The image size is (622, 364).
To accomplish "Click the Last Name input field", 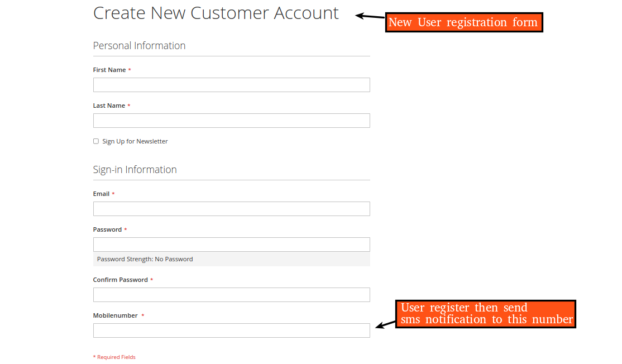I will tap(231, 120).
